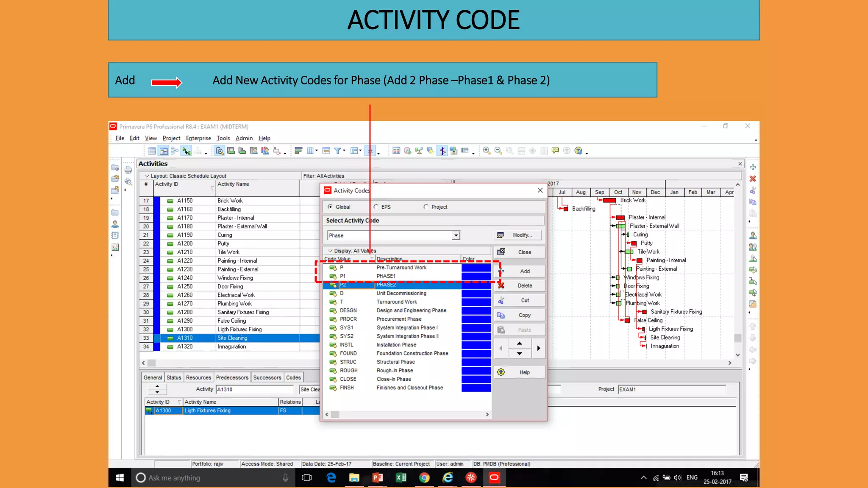This screenshot has width=868, height=488.
Task: Click the Zoom Out magnifier icon
Action: pyautogui.click(x=498, y=151)
